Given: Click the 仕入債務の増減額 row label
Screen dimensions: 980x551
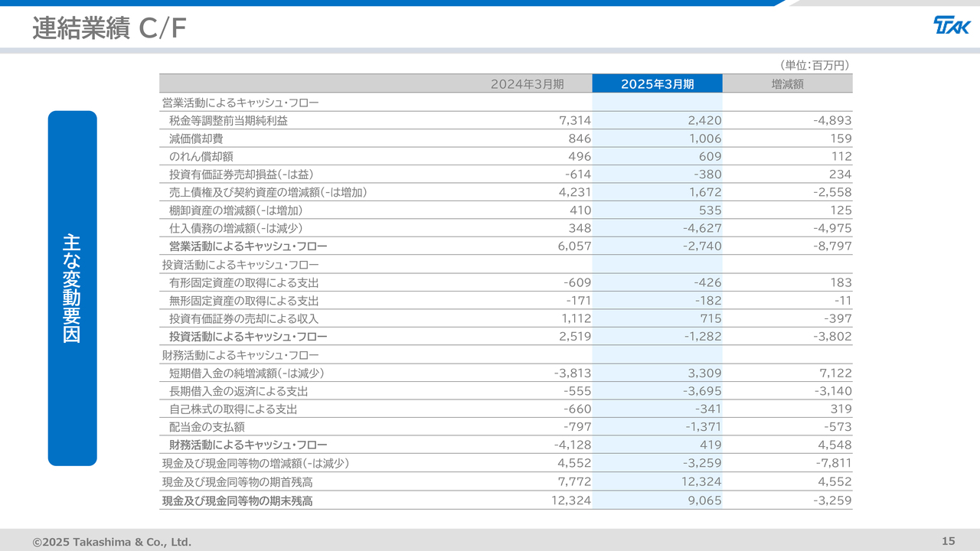Looking at the screenshot, I should [x=236, y=228].
